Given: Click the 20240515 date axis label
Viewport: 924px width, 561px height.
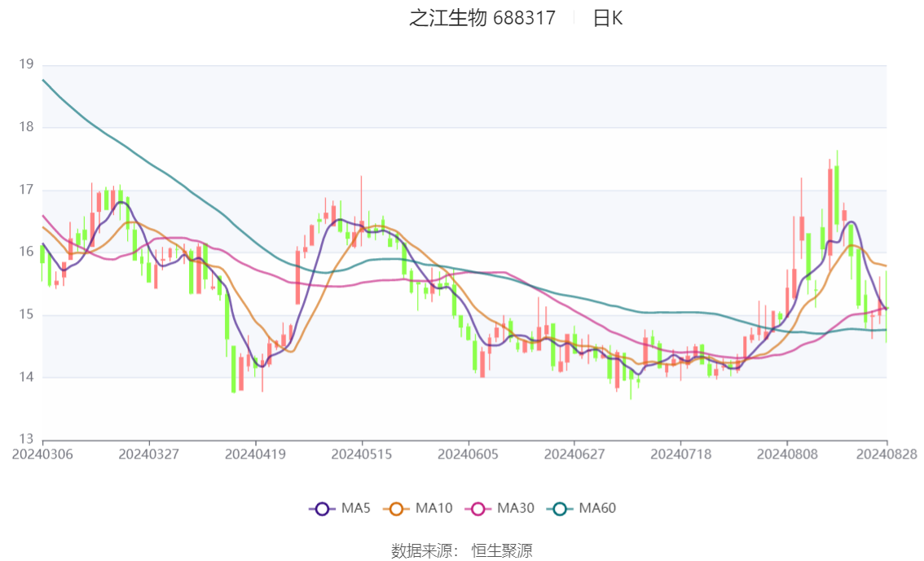Looking at the screenshot, I should tap(361, 454).
